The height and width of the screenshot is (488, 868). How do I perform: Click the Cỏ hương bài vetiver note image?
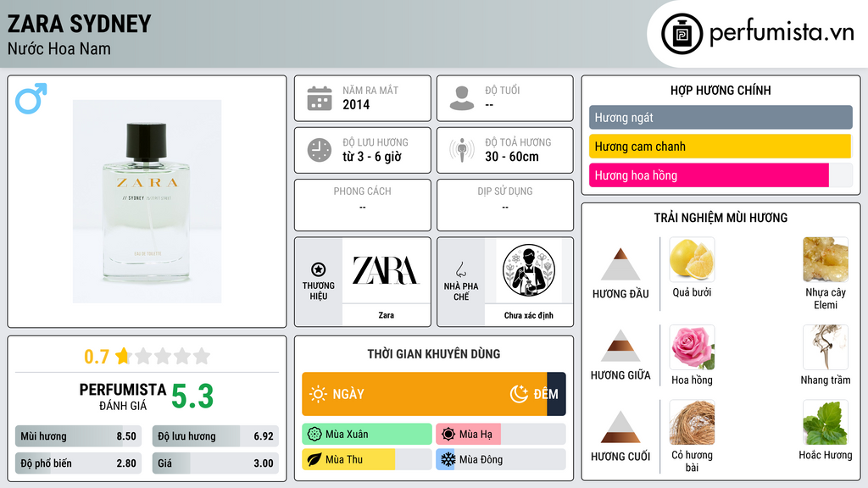point(692,423)
